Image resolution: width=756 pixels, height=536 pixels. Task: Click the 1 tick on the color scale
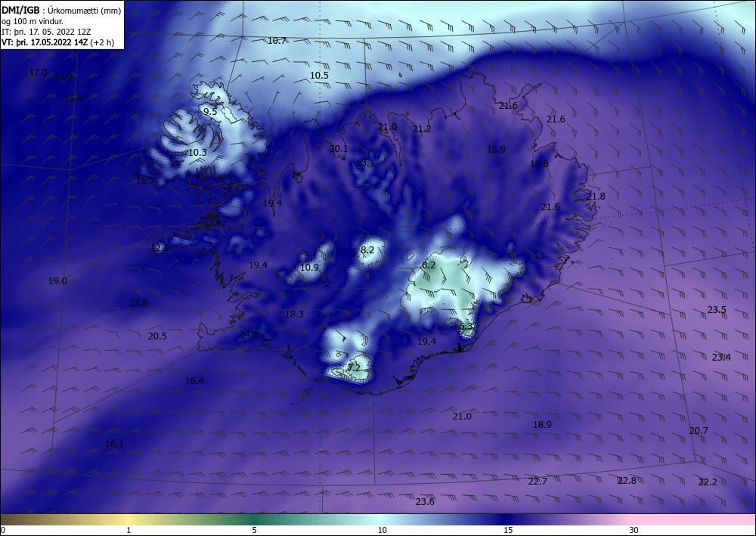129,531
